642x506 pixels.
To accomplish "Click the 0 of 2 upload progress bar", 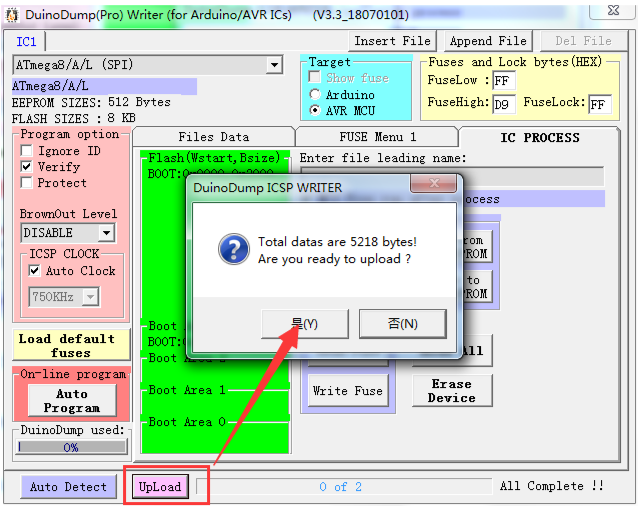I will tap(344, 487).
